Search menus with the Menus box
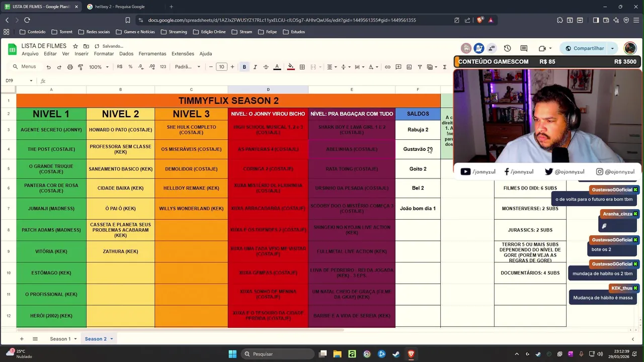This screenshot has width=644, height=362. coord(25,67)
